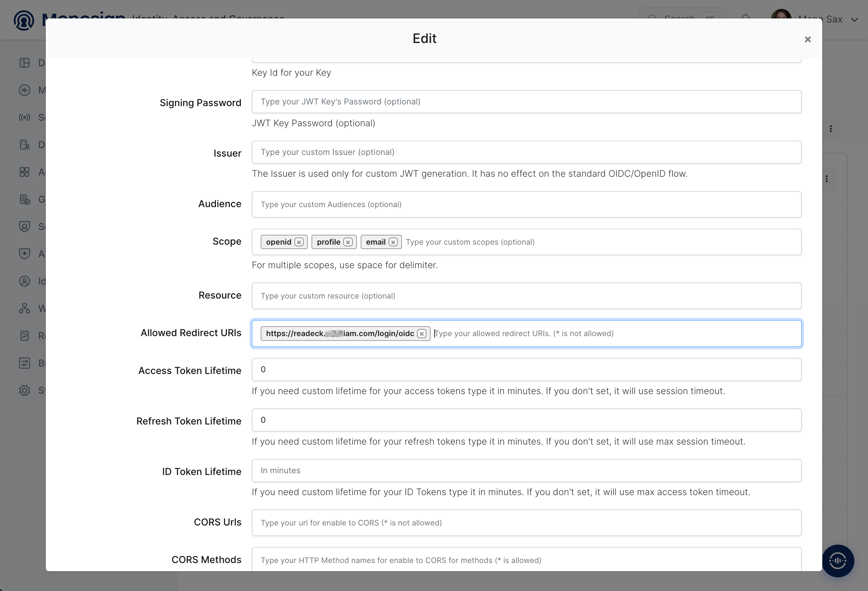
Task: Focus the Signing Password field
Action: [x=526, y=102]
